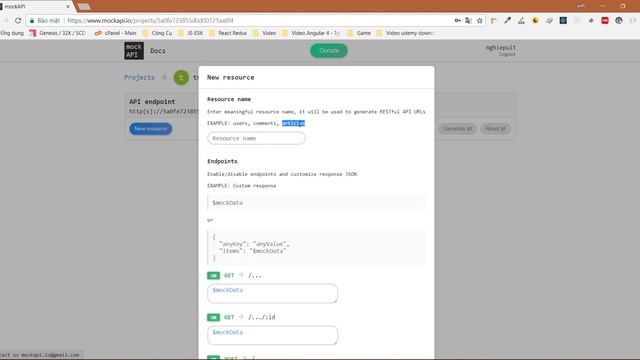Open the Công Cụ bookmarks folder
The width and height of the screenshot is (640, 360).
157,33
